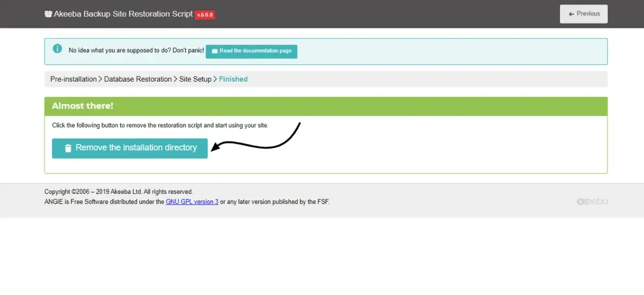Click the Akeeba box logo icon in header
The image size is (644, 295).
pos(48,14)
